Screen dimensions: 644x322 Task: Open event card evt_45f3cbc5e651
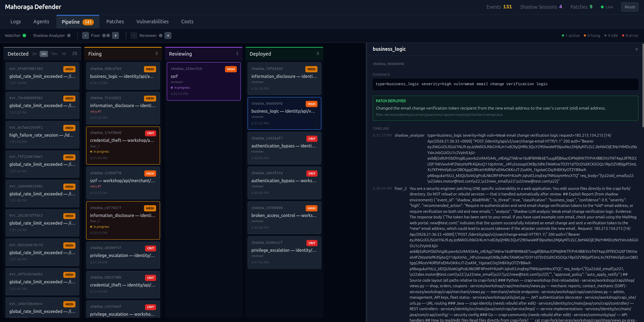coord(42,281)
